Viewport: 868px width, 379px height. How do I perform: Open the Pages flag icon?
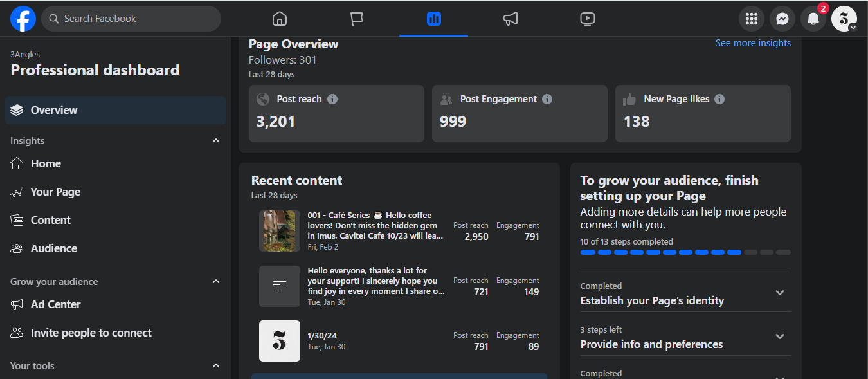(357, 19)
